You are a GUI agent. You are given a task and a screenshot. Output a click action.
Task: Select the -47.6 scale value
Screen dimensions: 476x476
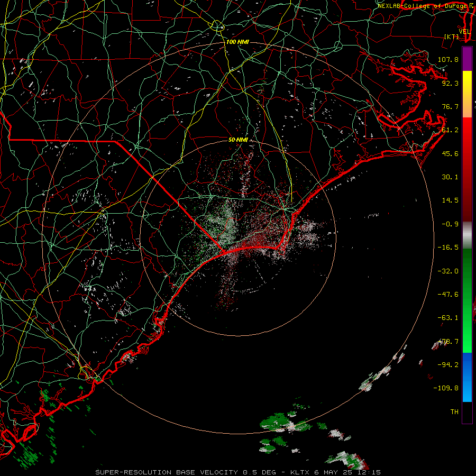[448, 295]
